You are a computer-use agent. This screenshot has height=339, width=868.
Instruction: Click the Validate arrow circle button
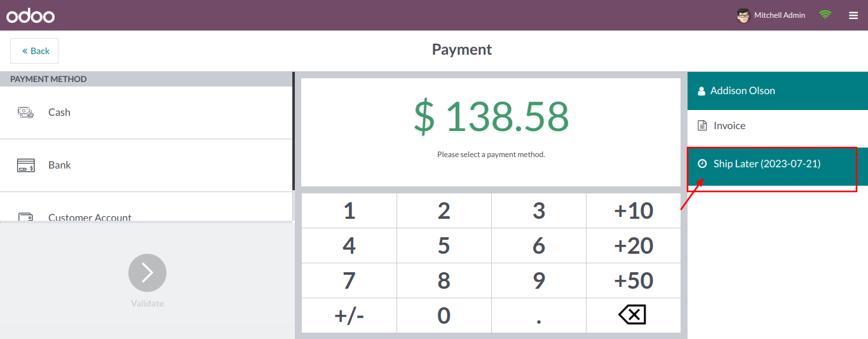click(147, 273)
